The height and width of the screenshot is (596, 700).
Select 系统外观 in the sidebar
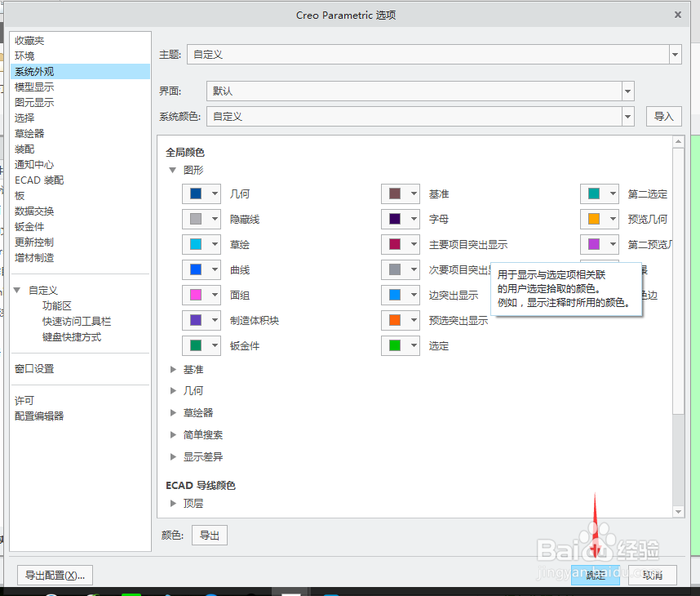coord(80,72)
